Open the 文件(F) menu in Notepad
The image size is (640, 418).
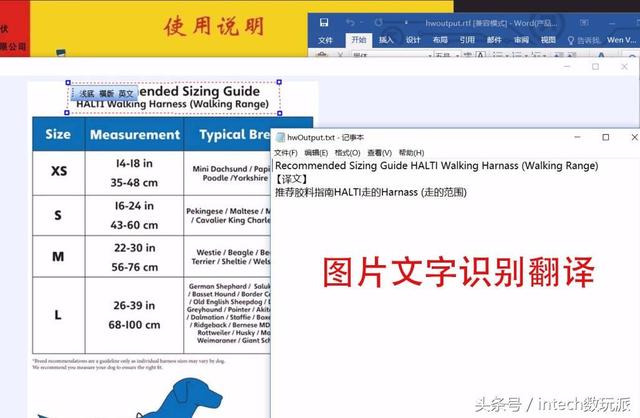(x=286, y=153)
